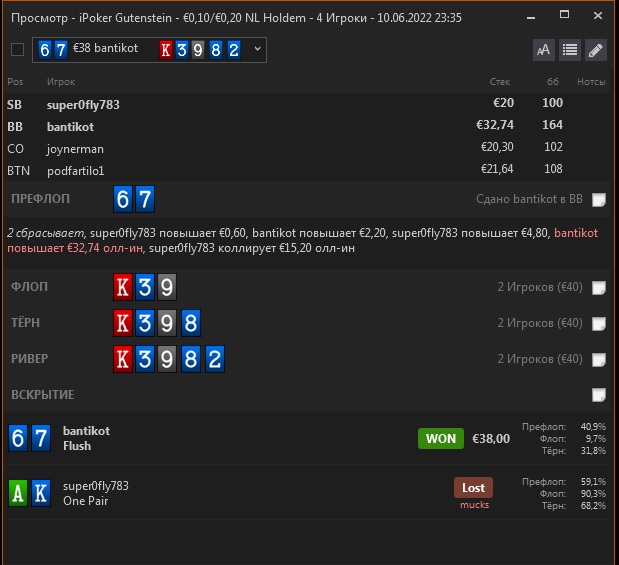The image size is (619, 565).
Task: Click stack value €21,64 for podfartilo1
Action: [x=497, y=169]
